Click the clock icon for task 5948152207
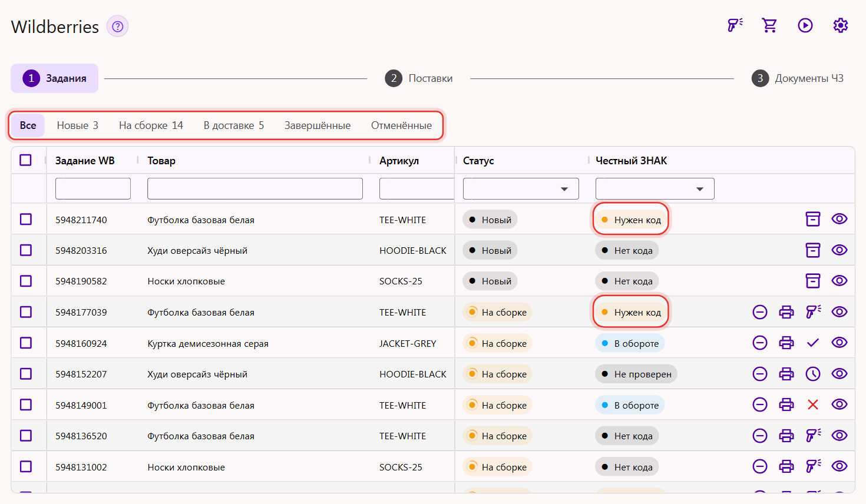The height and width of the screenshot is (504, 866). [x=813, y=374]
